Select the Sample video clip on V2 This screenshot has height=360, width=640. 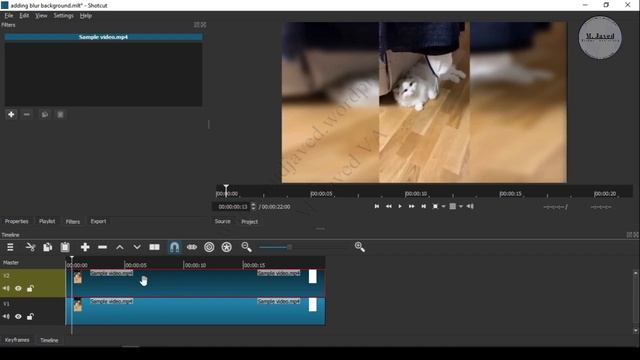(195, 283)
